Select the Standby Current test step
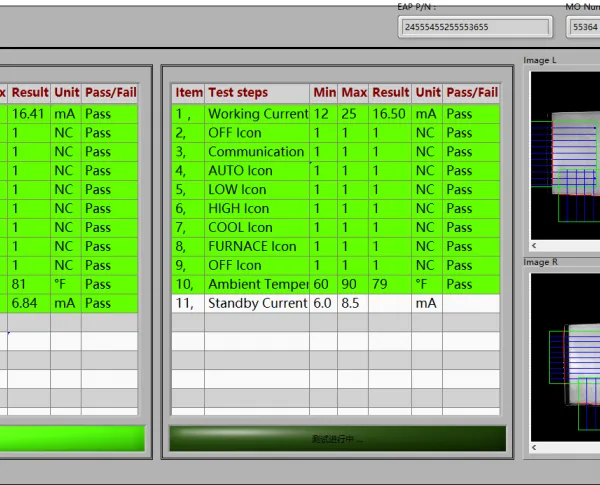The width and height of the screenshot is (600, 485). click(x=257, y=303)
